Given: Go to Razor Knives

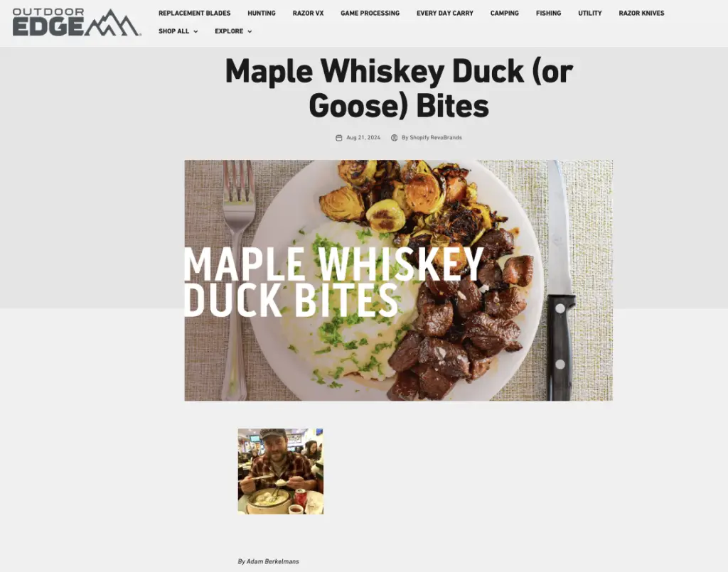Looking at the screenshot, I should (642, 13).
